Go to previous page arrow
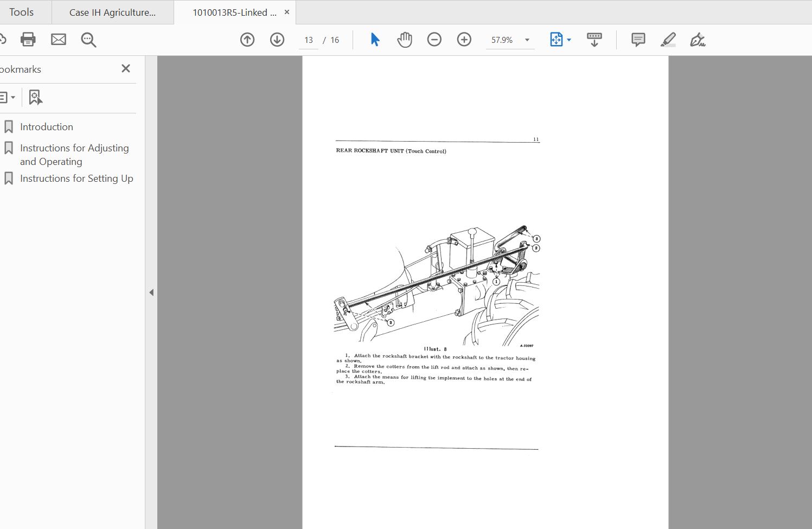Image resolution: width=812 pixels, height=529 pixels. coord(247,40)
